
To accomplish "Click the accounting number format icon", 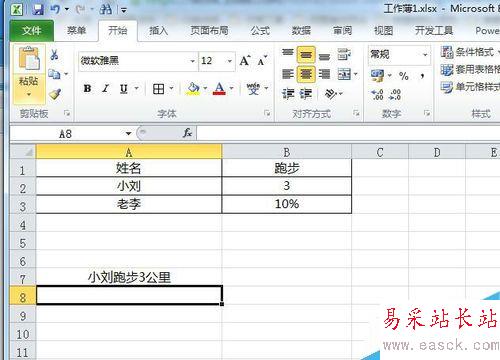I will [377, 76].
